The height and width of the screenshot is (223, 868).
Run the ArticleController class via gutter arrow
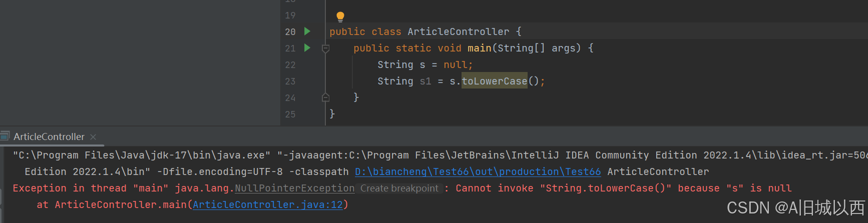pyautogui.click(x=307, y=31)
